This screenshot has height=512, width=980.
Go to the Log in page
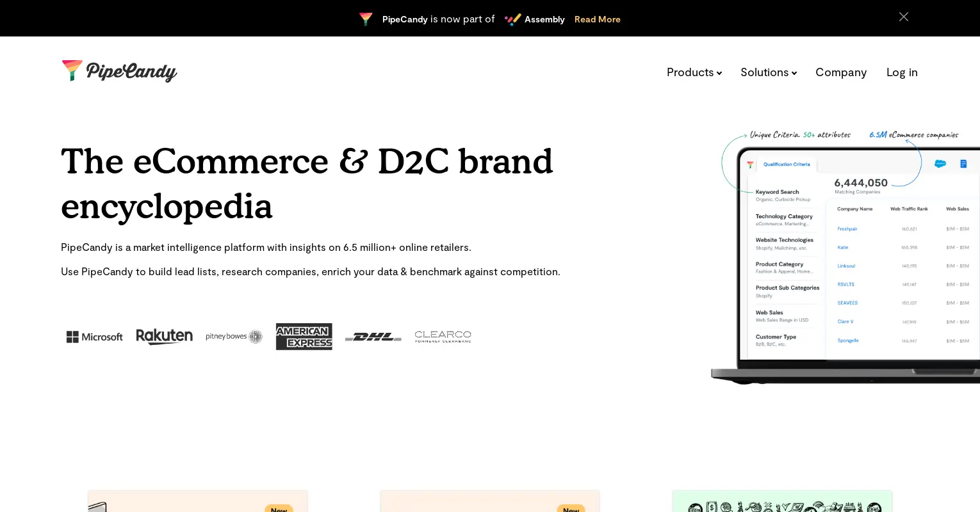point(902,72)
